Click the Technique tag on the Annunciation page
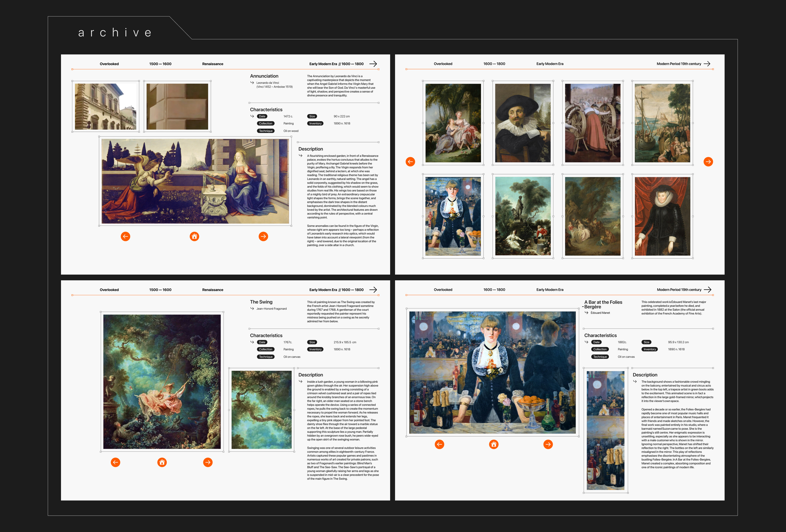 click(265, 131)
